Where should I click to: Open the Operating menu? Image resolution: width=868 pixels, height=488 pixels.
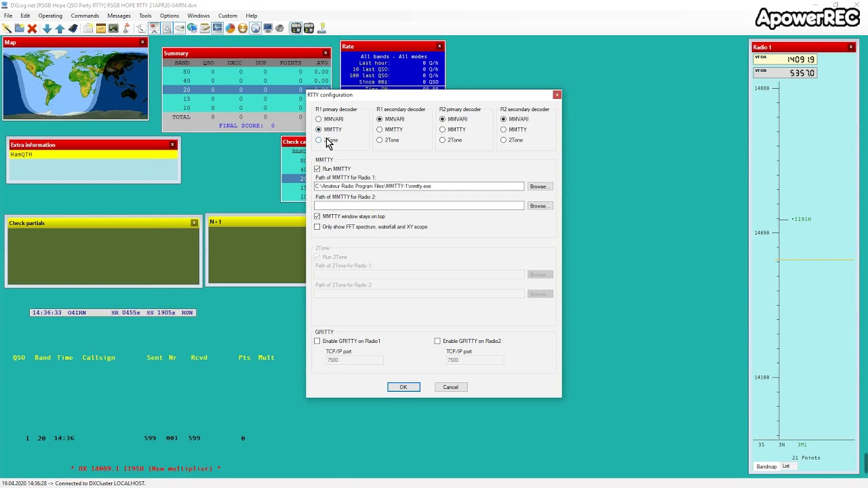pos(50,16)
